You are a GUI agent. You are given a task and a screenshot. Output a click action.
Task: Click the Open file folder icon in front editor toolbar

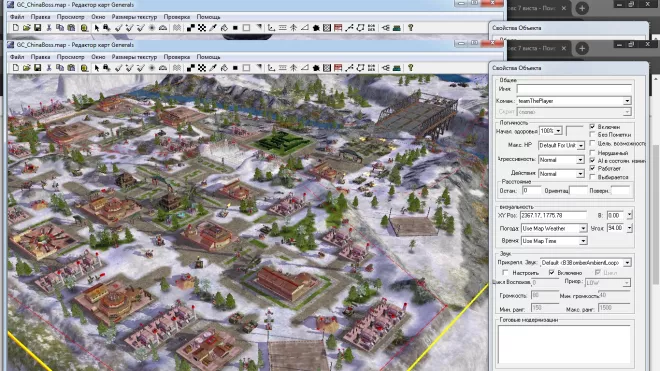click(27, 68)
